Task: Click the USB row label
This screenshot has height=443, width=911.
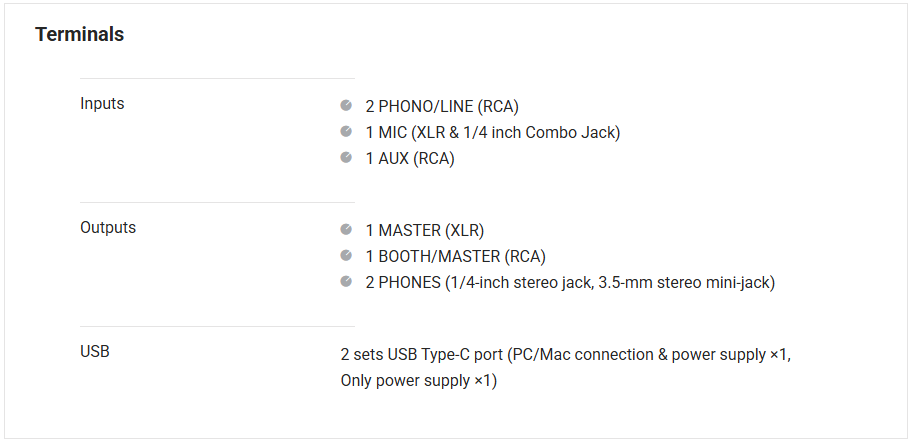Action: [x=95, y=351]
